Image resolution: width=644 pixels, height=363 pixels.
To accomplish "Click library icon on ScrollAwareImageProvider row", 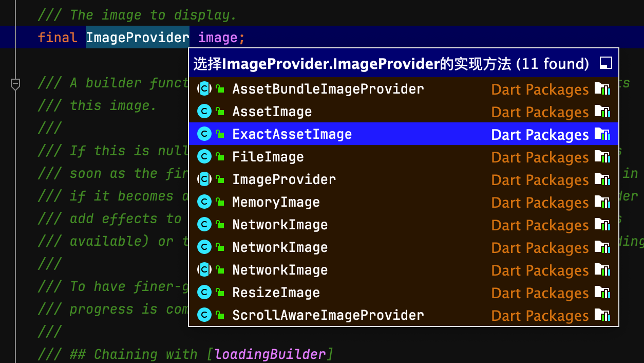I will point(602,315).
